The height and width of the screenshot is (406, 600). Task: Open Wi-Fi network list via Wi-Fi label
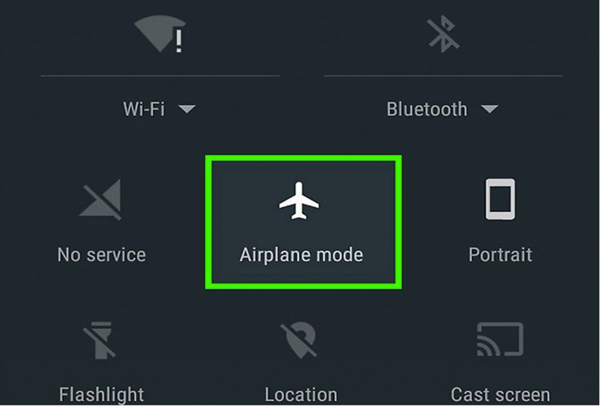144,109
